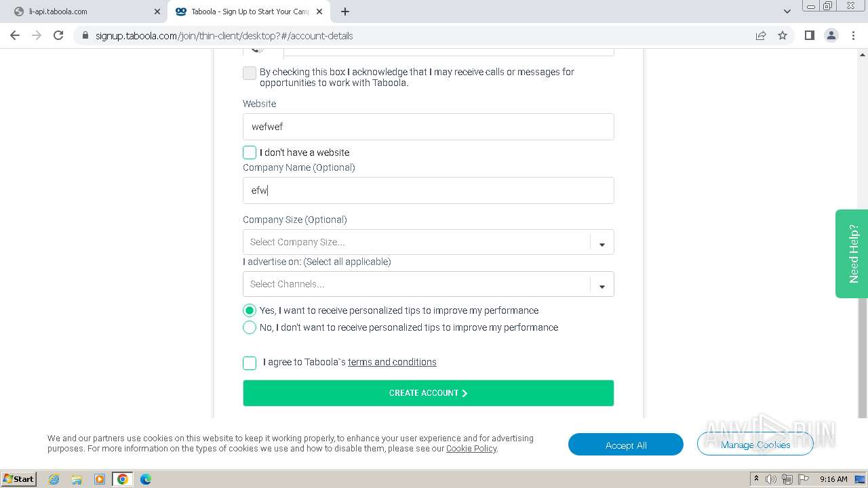Share this page via address bar icon

(761, 35)
